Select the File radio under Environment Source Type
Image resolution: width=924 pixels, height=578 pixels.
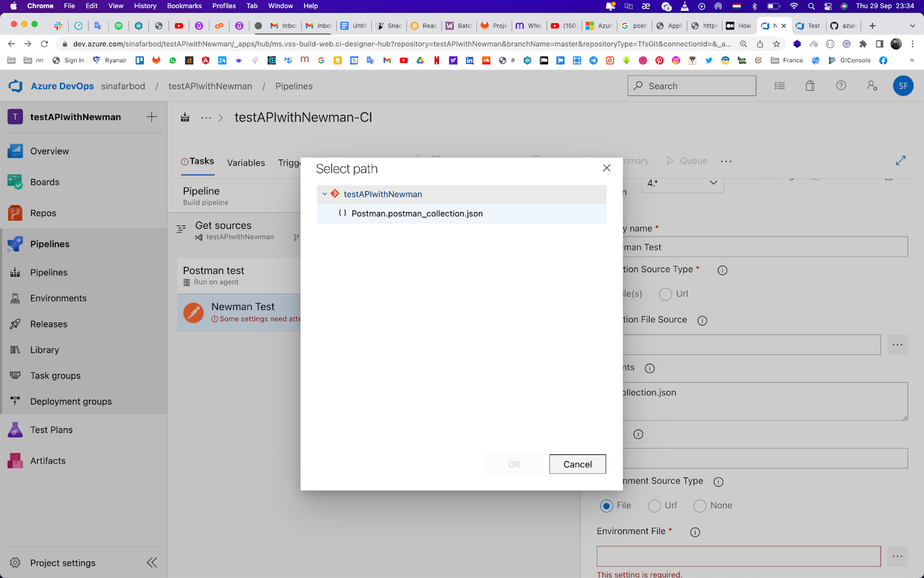[x=606, y=506]
